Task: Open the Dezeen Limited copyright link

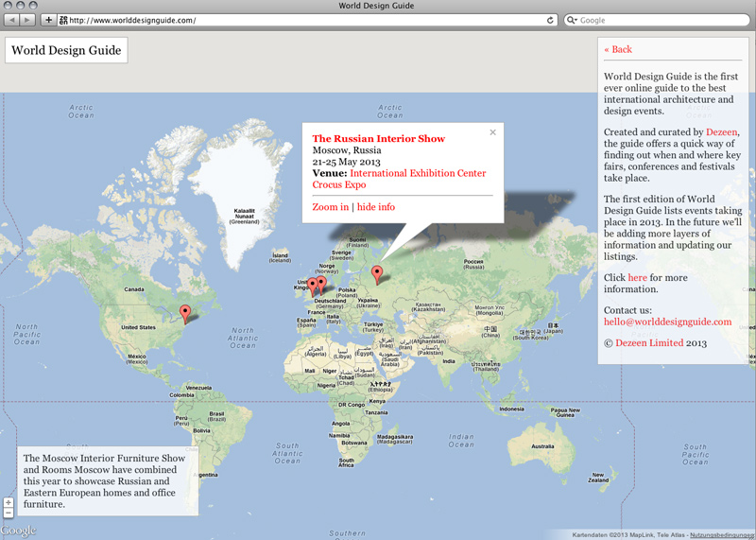Action: (x=649, y=343)
